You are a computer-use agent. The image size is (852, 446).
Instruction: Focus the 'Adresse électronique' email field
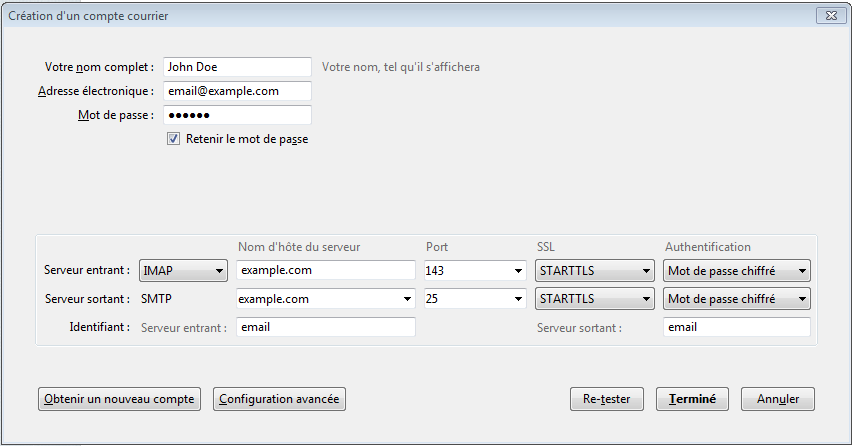(x=237, y=91)
